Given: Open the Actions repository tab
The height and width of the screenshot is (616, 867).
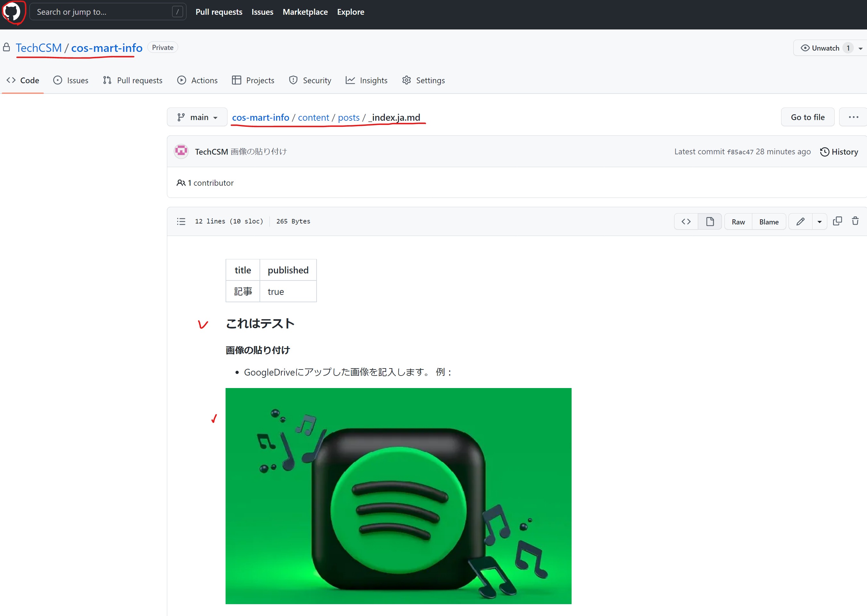Looking at the screenshot, I should [x=197, y=80].
